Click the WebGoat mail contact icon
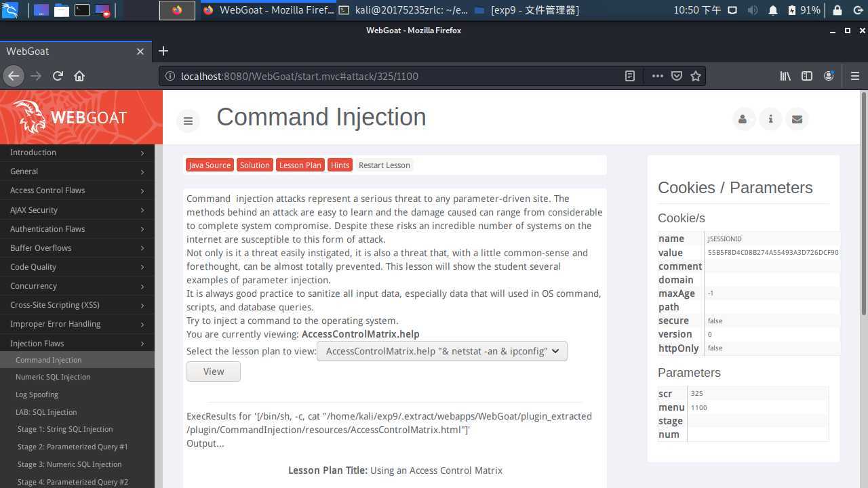Viewport: 868px width, 488px height. (797, 119)
